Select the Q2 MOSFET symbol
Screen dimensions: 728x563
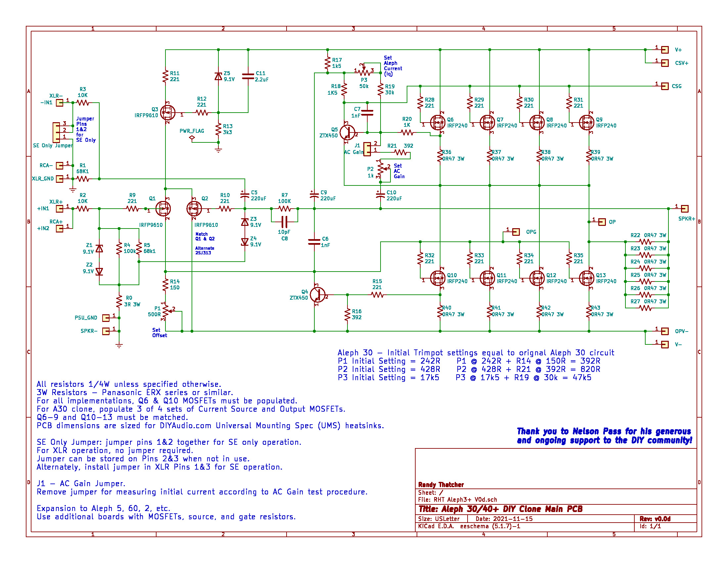click(x=194, y=209)
